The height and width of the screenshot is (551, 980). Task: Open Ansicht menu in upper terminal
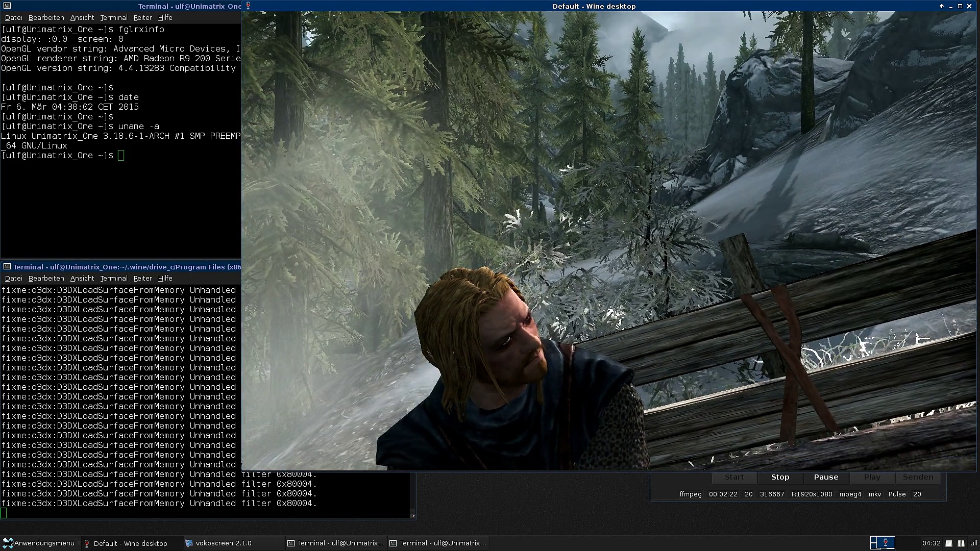[82, 17]
